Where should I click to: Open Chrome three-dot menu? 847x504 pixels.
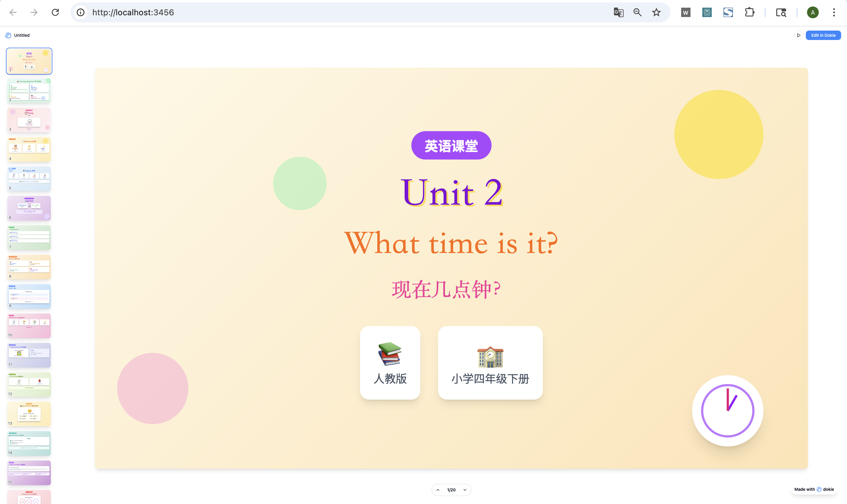834,13
